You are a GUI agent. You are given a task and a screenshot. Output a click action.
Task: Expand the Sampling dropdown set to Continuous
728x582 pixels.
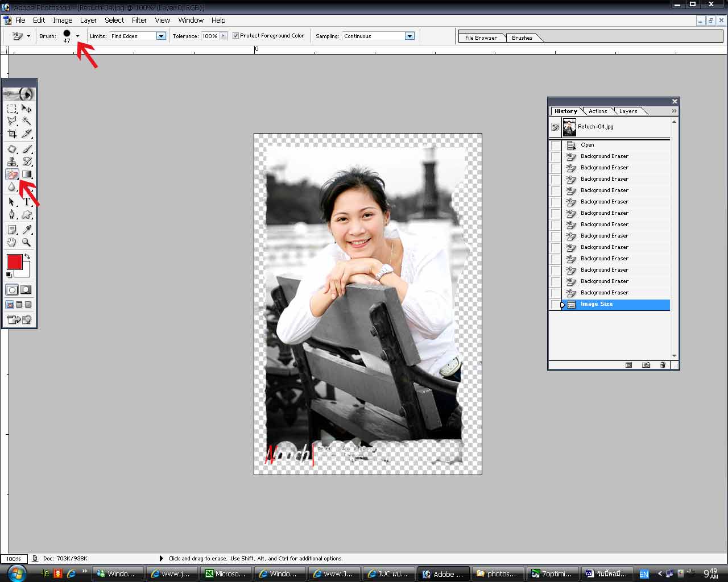[409, 36]
